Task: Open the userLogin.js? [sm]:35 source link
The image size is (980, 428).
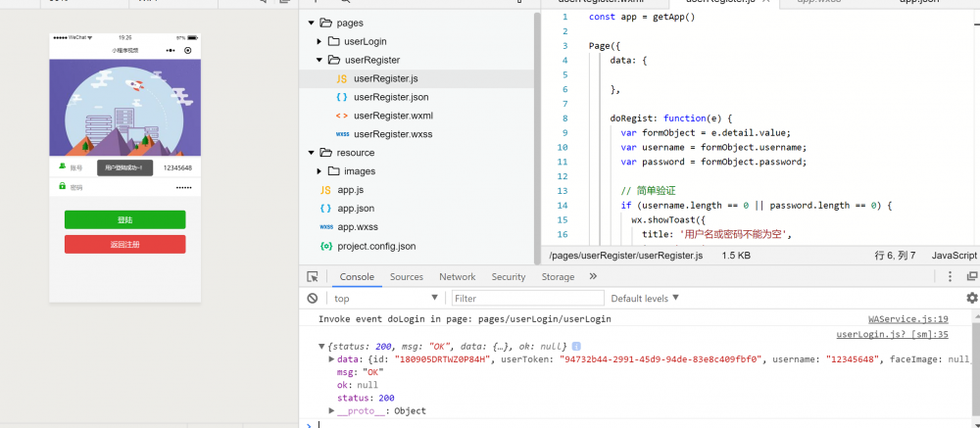Action: [x=891, y=334]
